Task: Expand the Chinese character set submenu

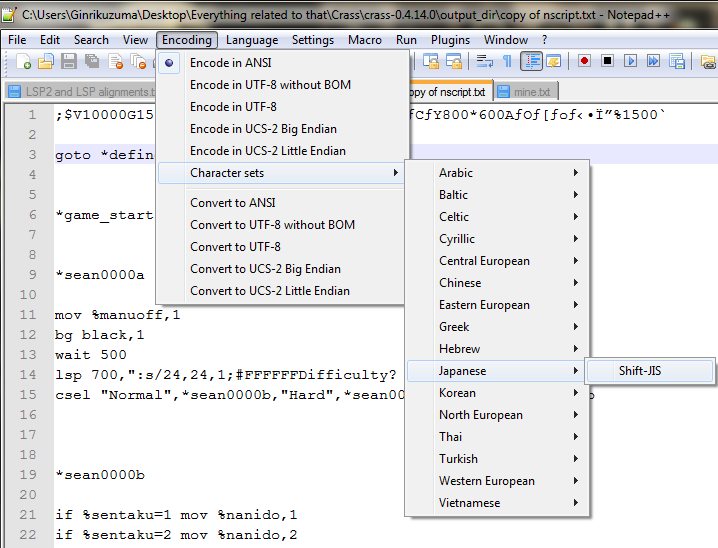Action: tap(497, 282)
